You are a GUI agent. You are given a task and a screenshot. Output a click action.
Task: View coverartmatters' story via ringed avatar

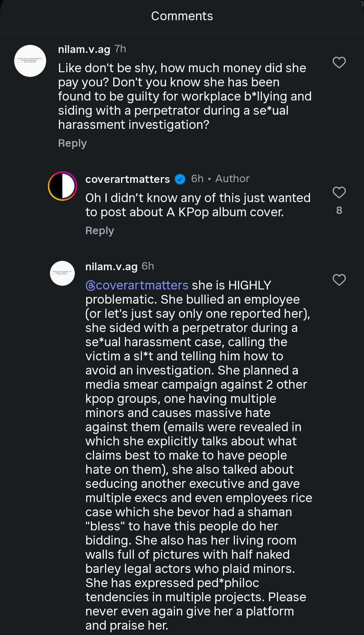(x=62, y=186)
